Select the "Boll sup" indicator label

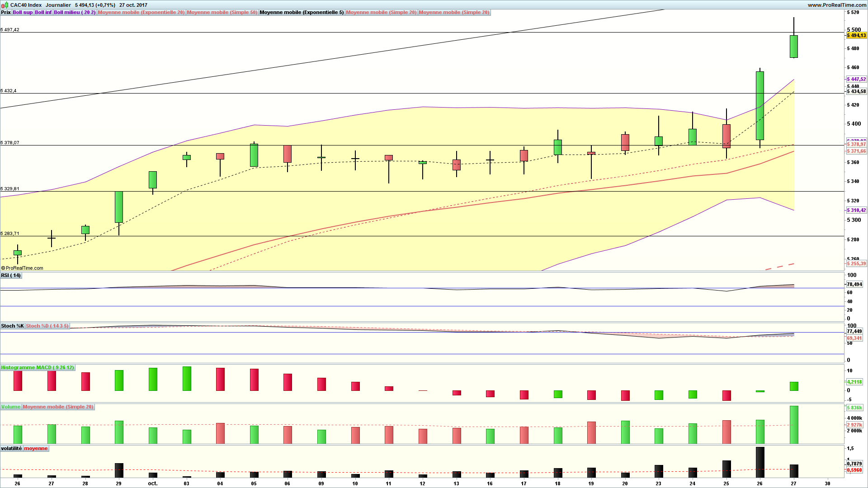(23, 12)
